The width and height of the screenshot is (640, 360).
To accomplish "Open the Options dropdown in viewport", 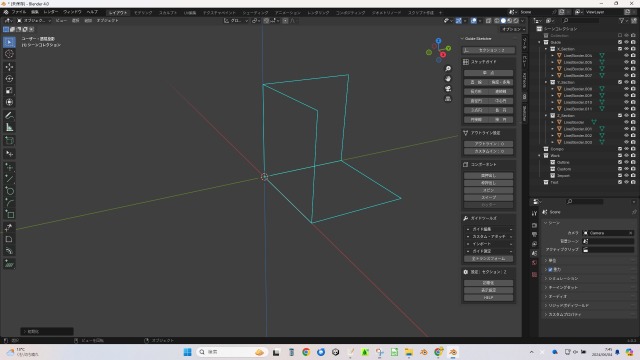I will click(x=513, y=29).
